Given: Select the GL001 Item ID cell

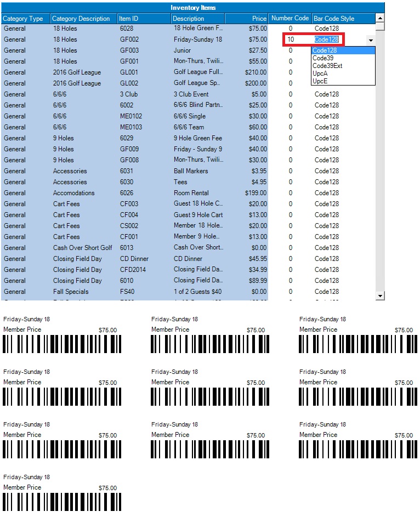Looking at the screenshot, I should [x=129, y=72].
